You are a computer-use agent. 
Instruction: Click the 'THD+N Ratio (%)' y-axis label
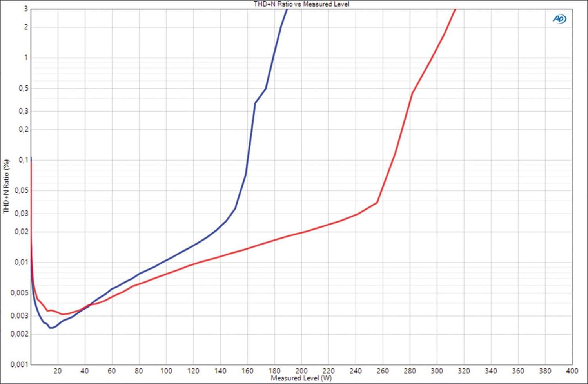pyautogui.click(x=6, y=186)
